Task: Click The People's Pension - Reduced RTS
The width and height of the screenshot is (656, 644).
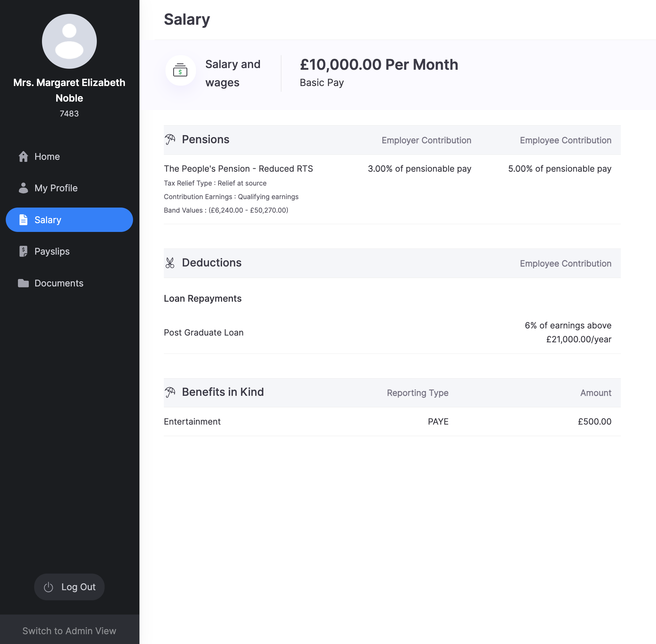Action: (239, 169)
